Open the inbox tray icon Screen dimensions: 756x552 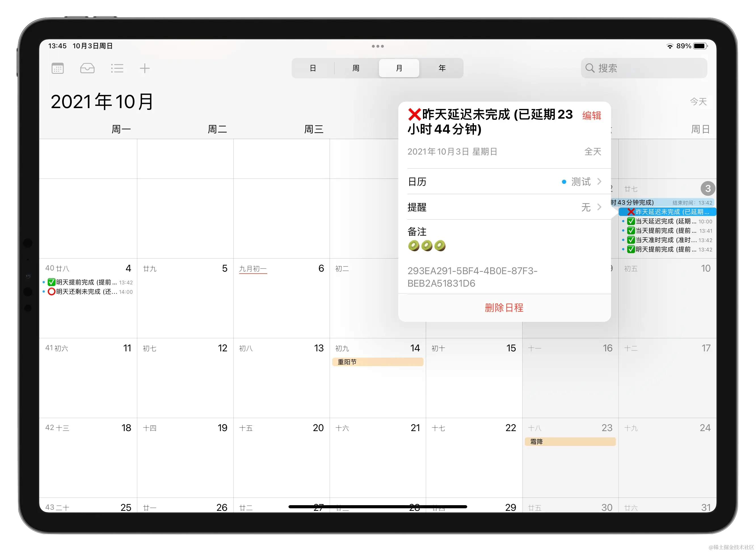(x=87, y=68)
